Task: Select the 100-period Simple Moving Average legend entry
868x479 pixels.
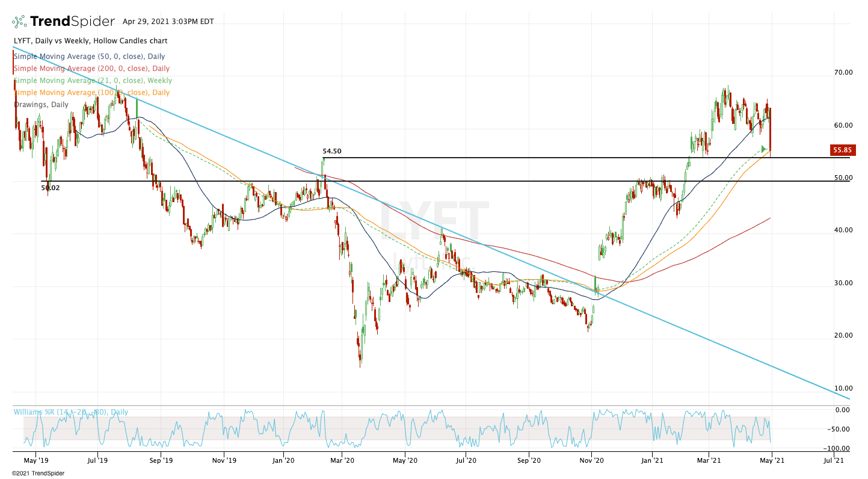Action: click(x=91, y=93)
